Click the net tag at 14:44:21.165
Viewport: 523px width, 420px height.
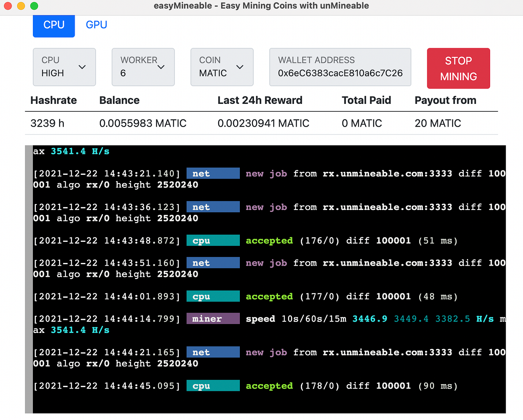pos(213,352)
